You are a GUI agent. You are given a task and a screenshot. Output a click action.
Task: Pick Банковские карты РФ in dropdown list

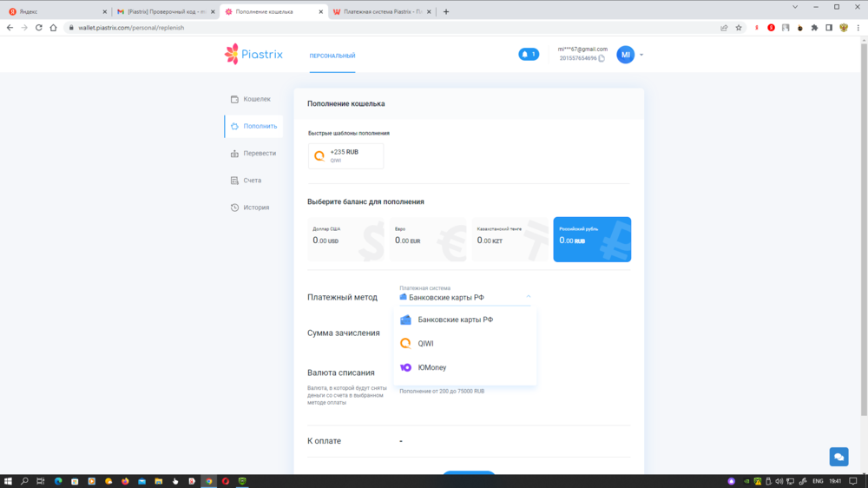(x=455, y=320)
